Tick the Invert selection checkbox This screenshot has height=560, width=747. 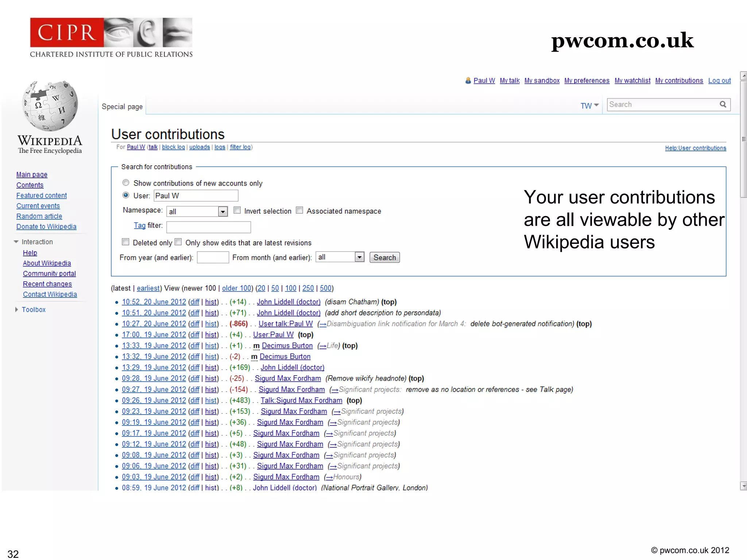(237, 210)
